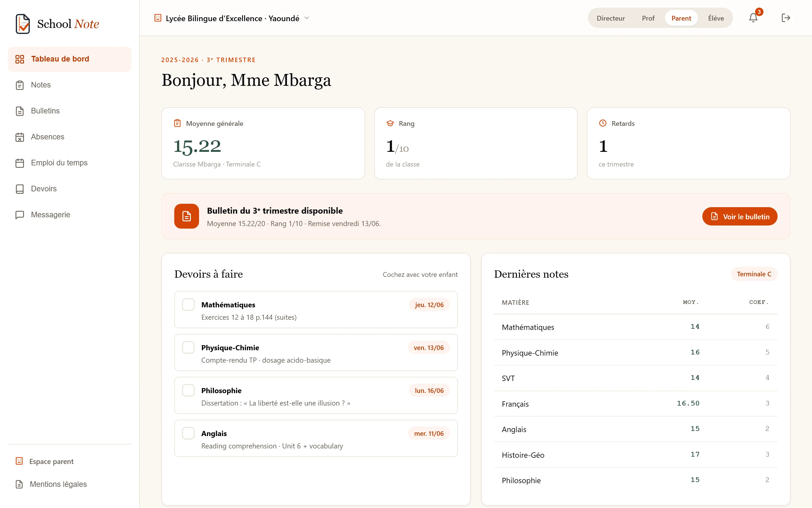The width and height of the screenshot is (812, 508).
Task: Click the Retards clock icon
Action: (603, 123)
